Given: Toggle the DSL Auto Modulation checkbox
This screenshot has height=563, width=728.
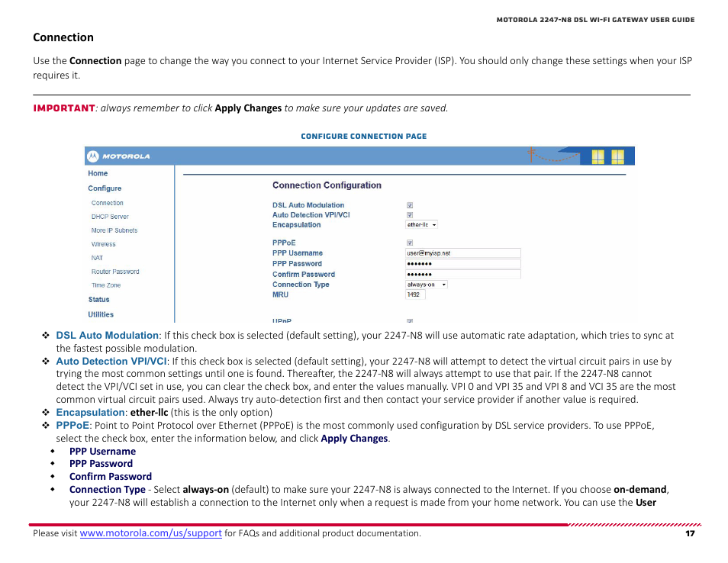Looking at the screenshot, I should tap(410, 205).
